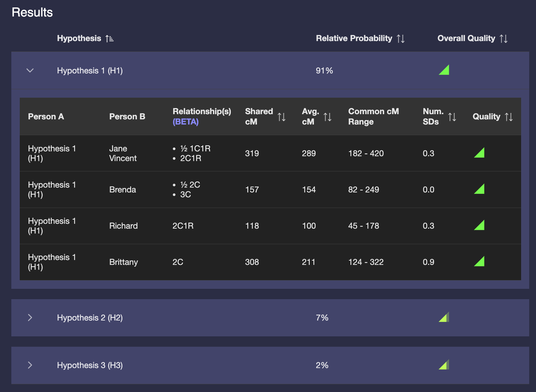Click the Brittany row quality icon
This screenshot has width=536, height=392.
point(480,262)
